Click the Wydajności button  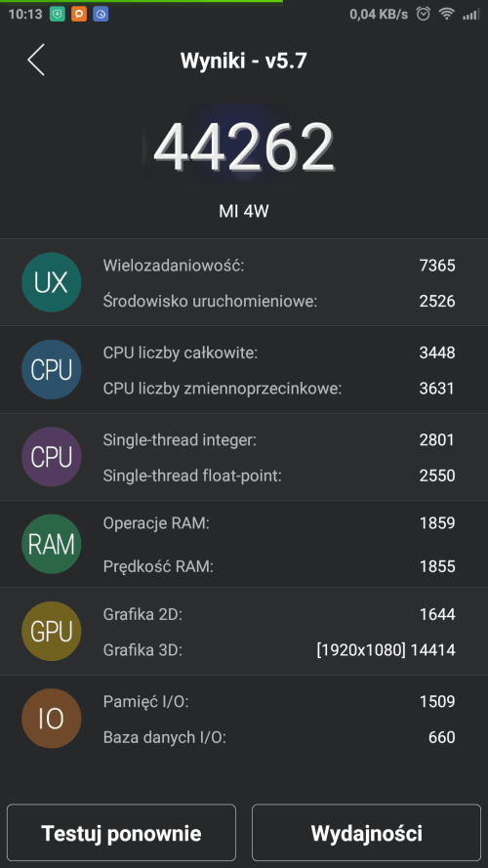[366, 833]
